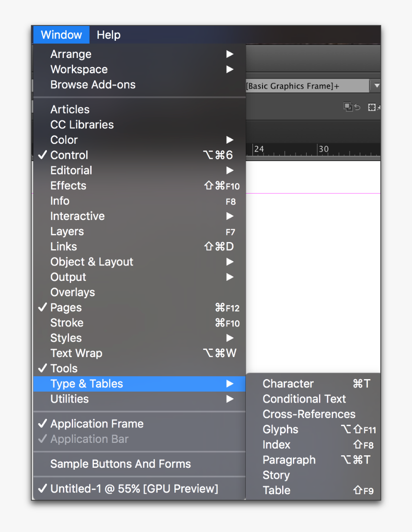Viewport: 412px width, 532px height.
Task: Show the Layers panel
Action: [x=139, y=231]
